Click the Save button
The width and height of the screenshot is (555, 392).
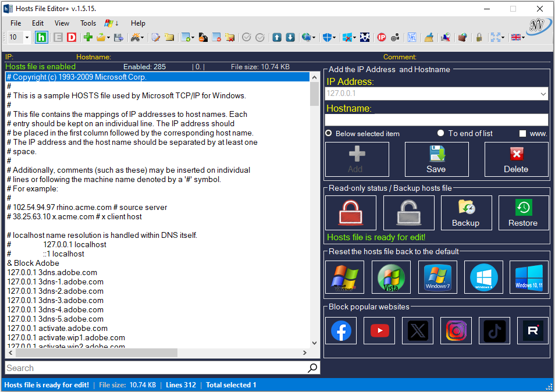point(436,159)
